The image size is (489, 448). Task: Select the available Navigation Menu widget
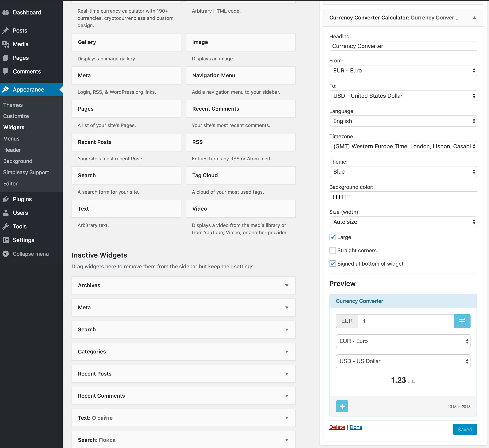[x=241, y=75]
